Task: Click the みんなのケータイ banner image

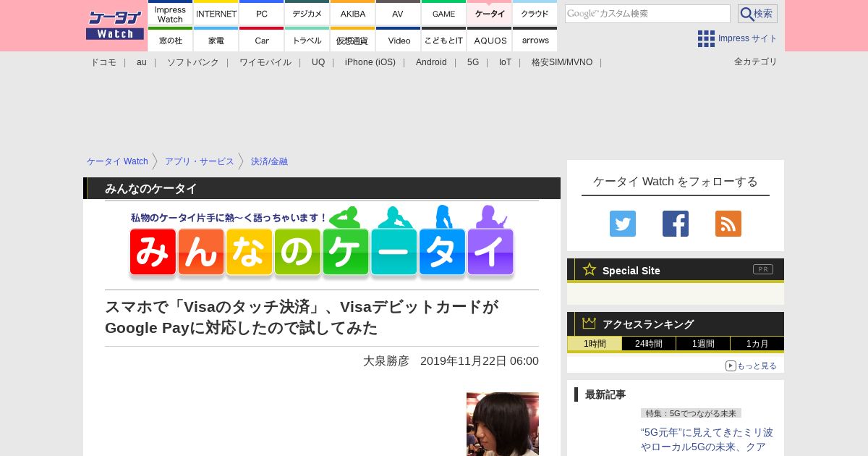Action: 322,243
